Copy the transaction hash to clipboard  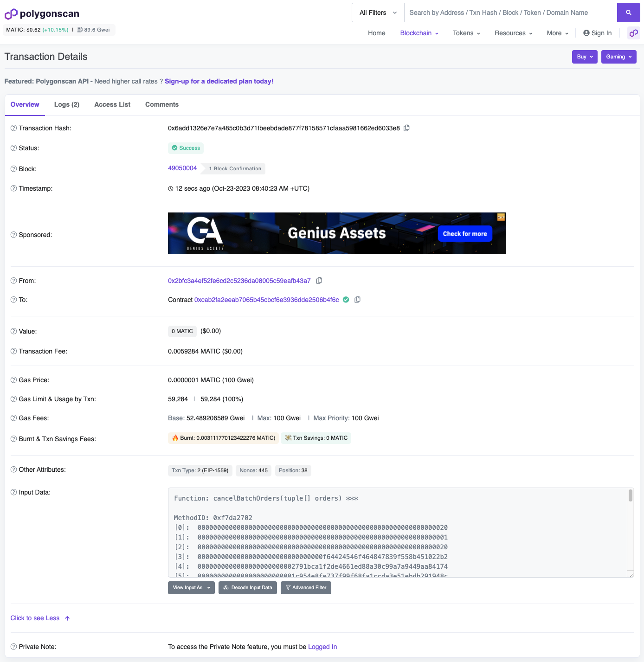(406, 128)
